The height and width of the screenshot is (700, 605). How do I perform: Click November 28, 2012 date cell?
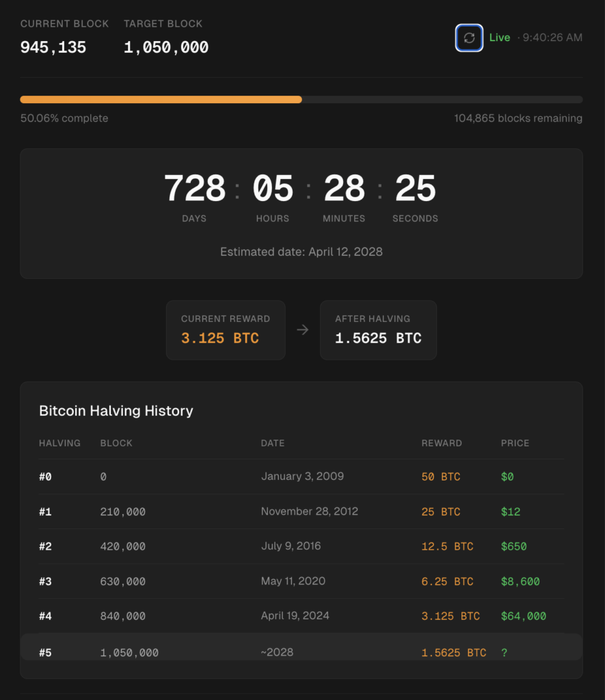pyautogui.click(x=310, y=511)
